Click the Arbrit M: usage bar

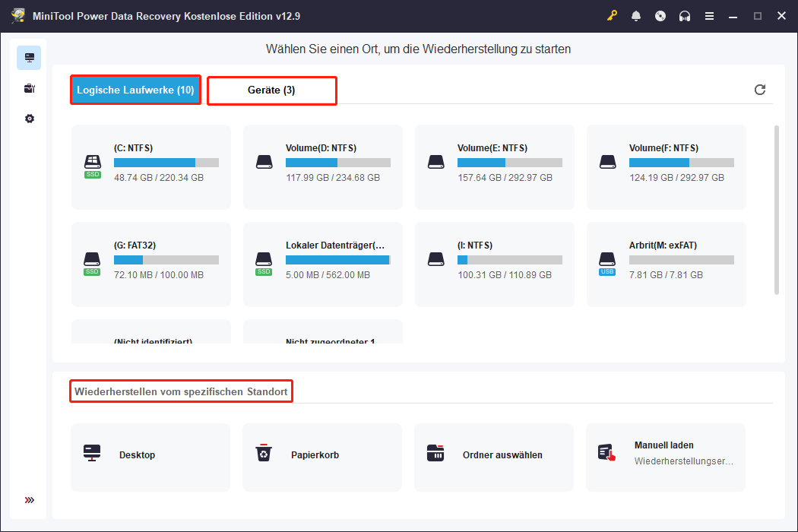pos(682,260)
